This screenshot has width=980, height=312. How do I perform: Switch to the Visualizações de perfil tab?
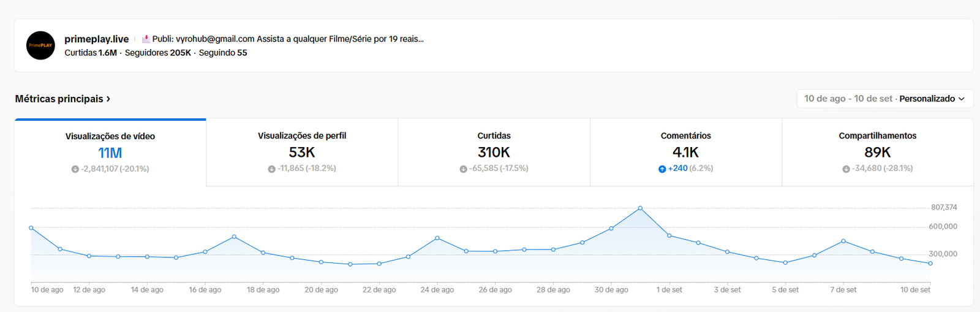302,152
